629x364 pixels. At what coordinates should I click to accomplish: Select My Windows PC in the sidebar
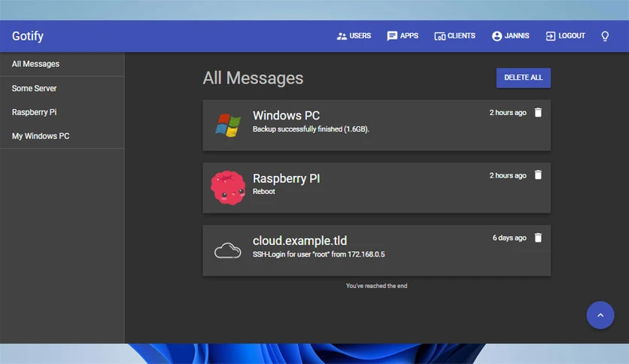click(x=62, y=136)
